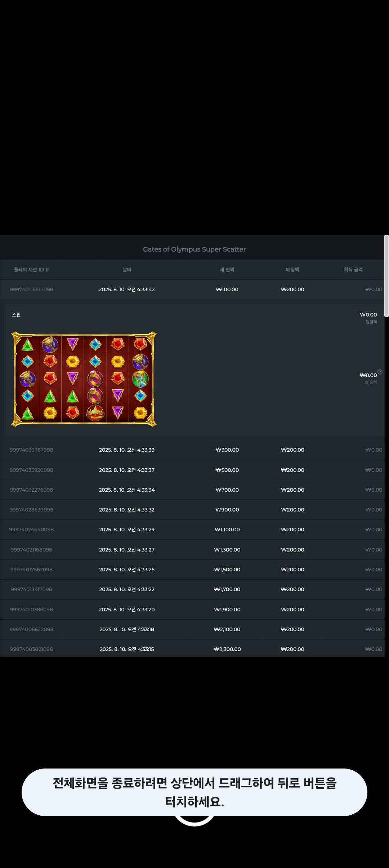Select the 획득 금액 column header

353,270
